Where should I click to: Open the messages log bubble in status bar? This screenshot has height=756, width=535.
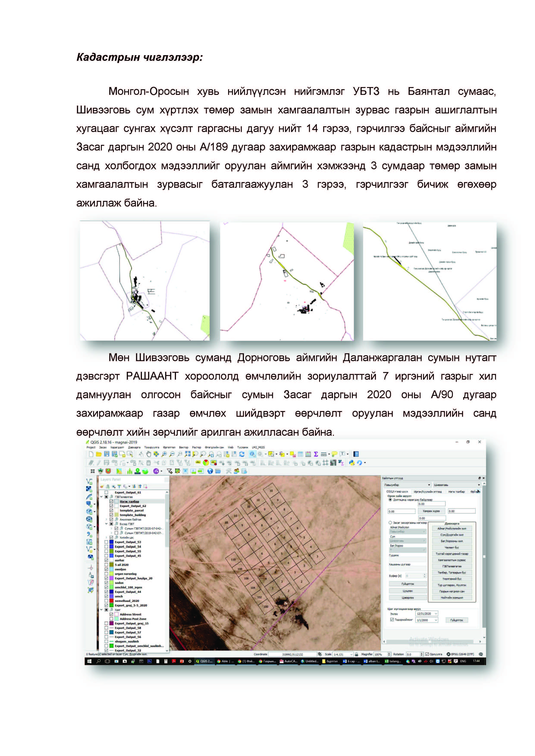(481, 654)
